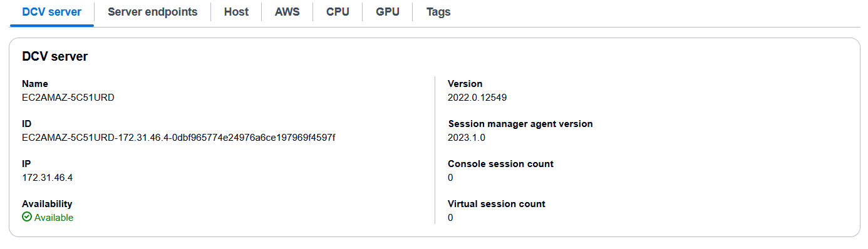
Task: Open the Server endpoints tab
Action: 153,12
